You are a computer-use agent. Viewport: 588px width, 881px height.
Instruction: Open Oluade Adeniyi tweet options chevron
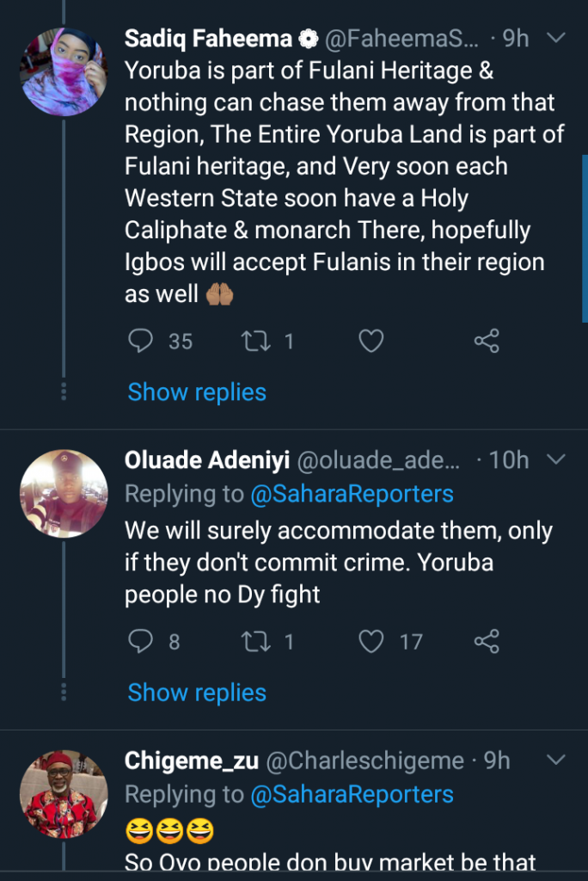coord(556,459)
